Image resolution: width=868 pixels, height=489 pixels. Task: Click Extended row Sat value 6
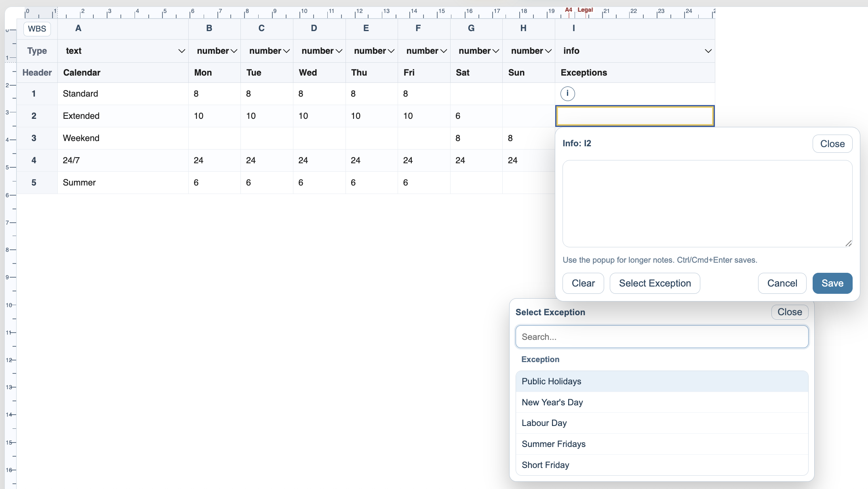(476, 116)
